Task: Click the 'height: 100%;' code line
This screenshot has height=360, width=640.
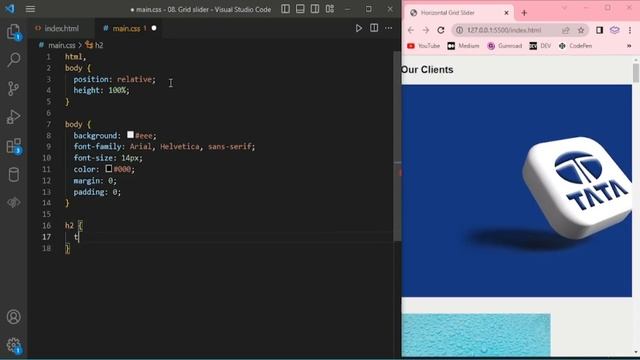Action: coord(101,90)
